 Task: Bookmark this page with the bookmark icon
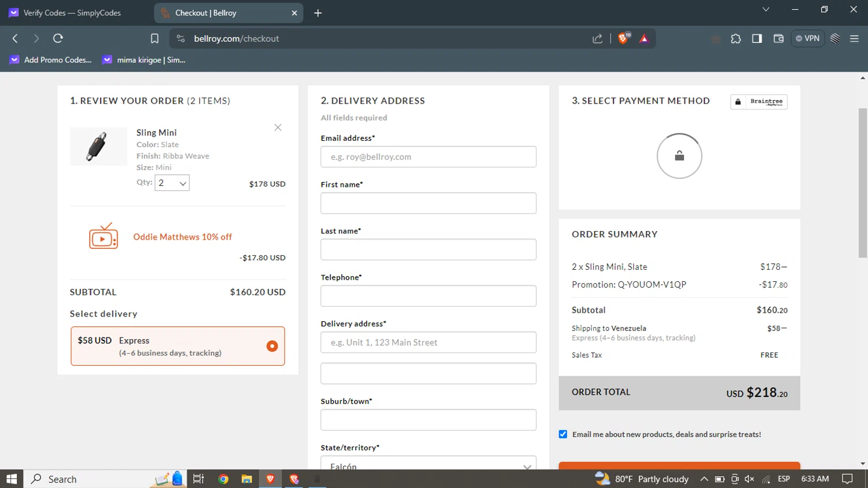(155, 39)
